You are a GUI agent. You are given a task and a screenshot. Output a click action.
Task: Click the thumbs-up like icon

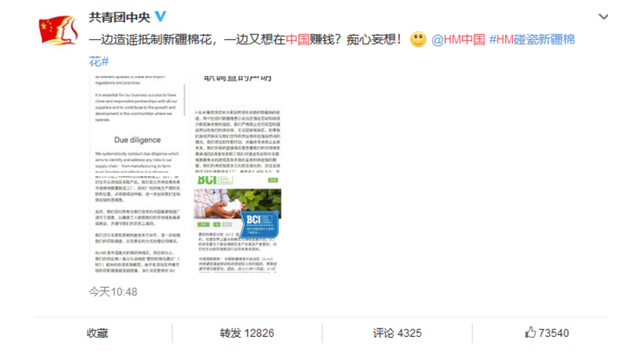530,332
